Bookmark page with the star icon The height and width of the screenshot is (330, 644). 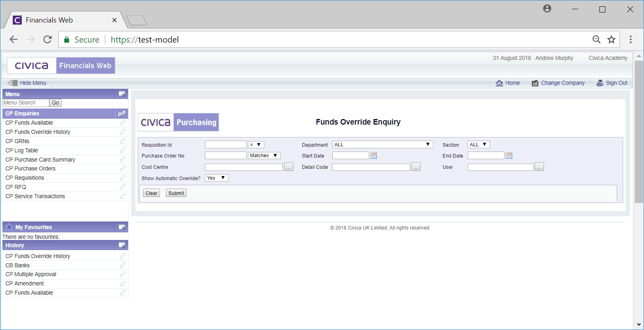coord(611,39)
